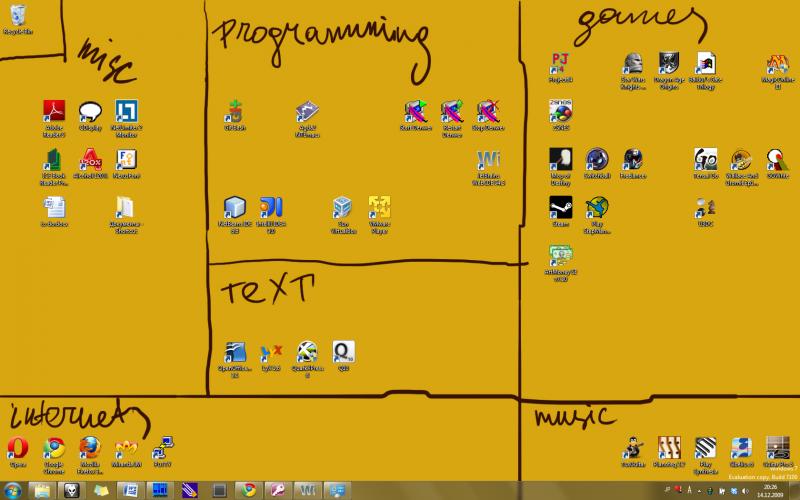Open the ZSNES emulator shortcut
Screen dimensions: 800x500
click(560, 111)
